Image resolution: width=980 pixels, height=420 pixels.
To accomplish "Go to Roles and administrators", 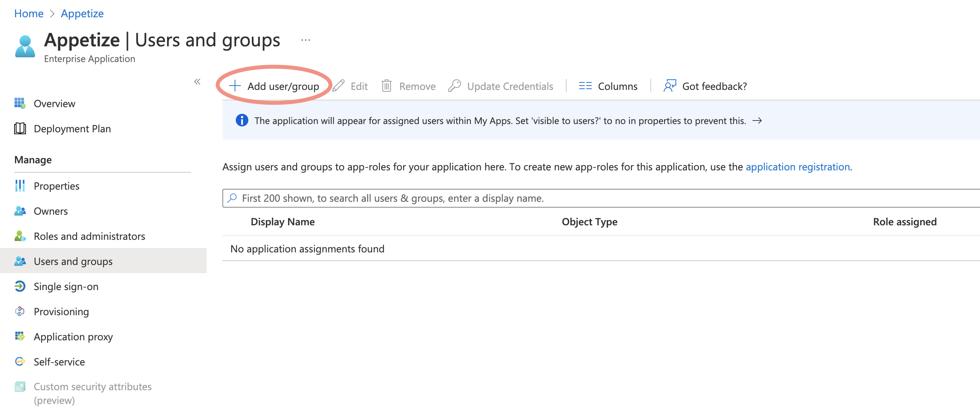I will (89, 236).
